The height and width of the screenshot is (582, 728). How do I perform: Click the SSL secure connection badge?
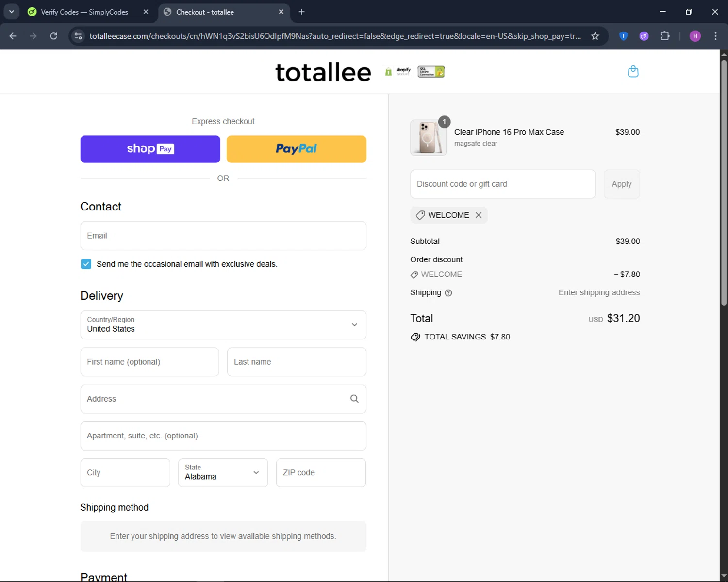tap(431, 72)
